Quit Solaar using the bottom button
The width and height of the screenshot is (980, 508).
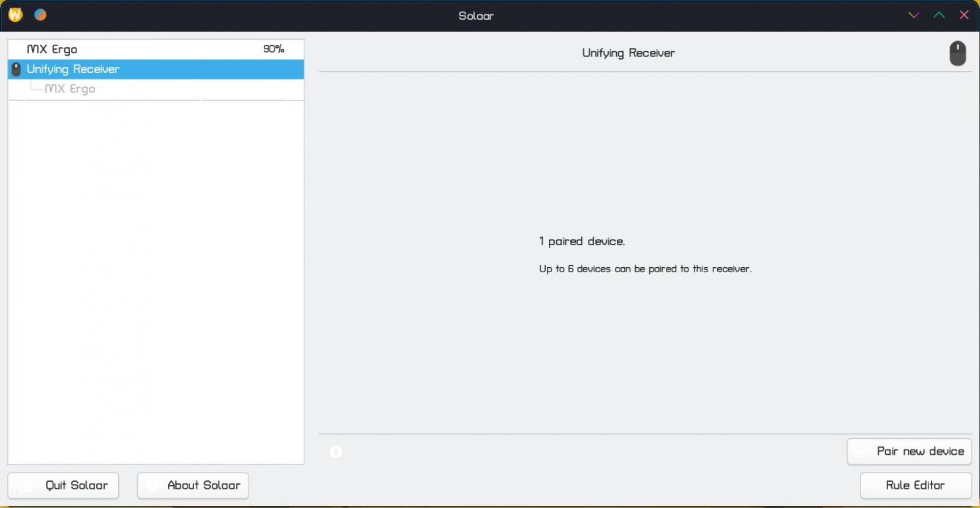63,485
